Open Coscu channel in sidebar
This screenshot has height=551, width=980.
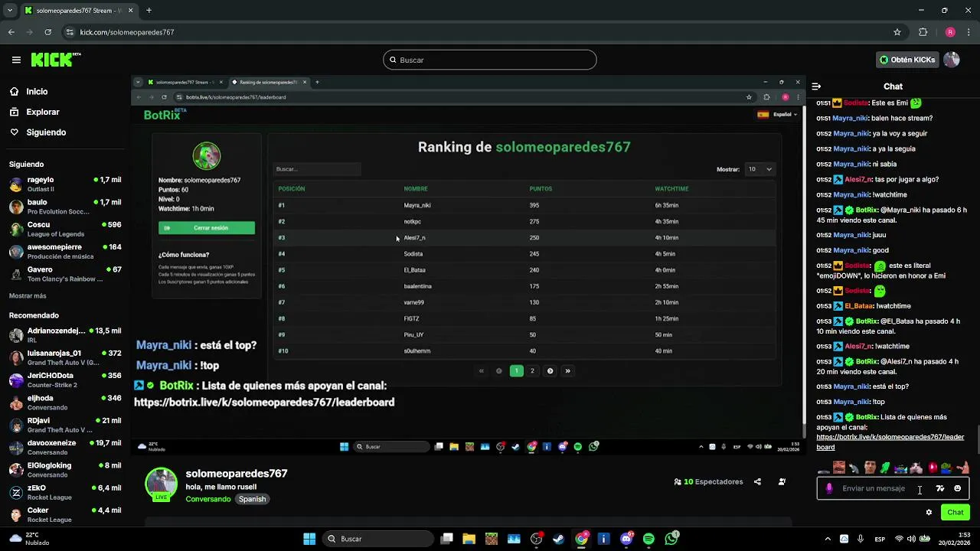tap(65, 229)
